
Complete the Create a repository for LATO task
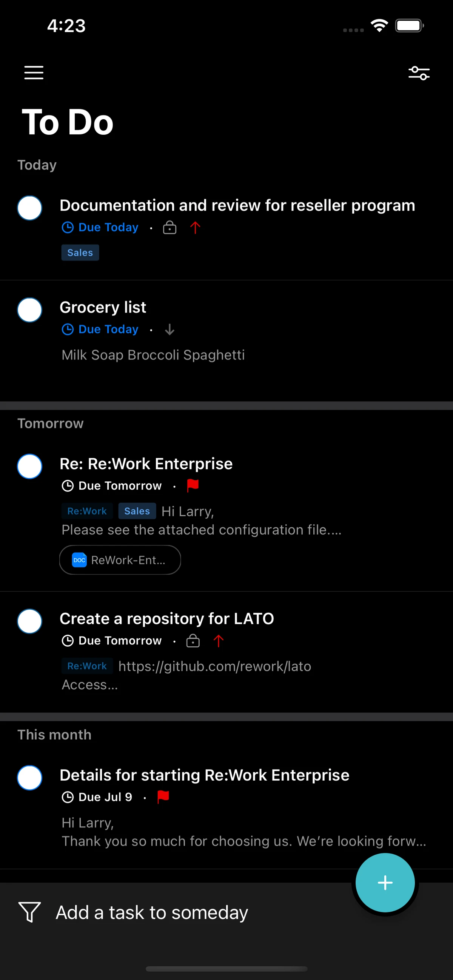tap(30, 621)
